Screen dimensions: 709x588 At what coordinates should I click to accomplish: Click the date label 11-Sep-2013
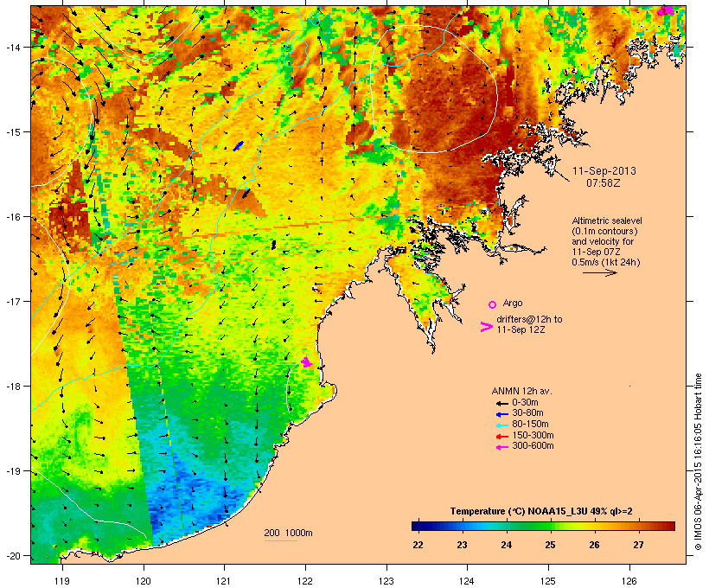pos(604,171)
